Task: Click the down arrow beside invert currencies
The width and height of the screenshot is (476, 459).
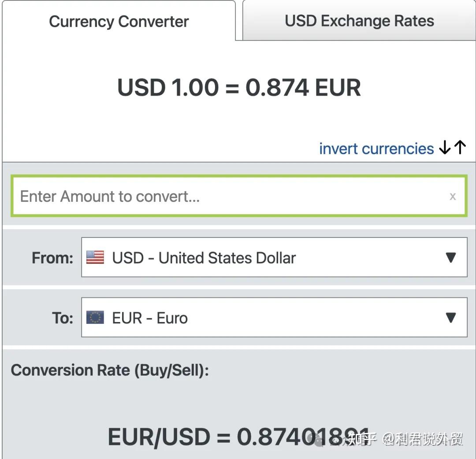Action: click(445, 148)
